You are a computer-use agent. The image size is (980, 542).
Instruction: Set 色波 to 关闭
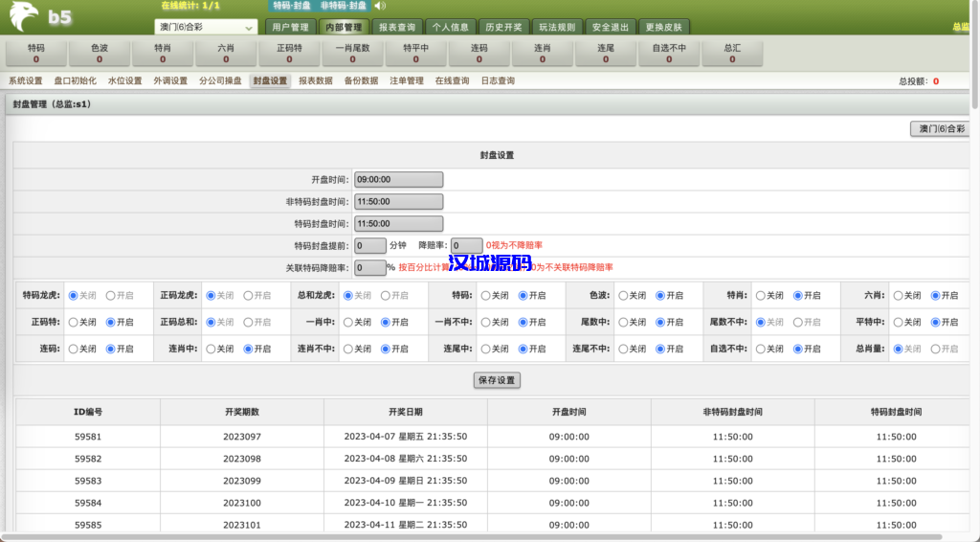click(x=623, y=296)
